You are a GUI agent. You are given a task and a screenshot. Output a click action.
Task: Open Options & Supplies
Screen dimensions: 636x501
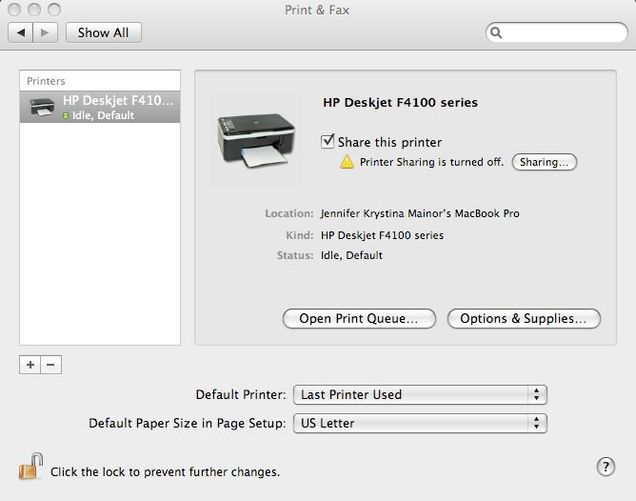point(524,318)
